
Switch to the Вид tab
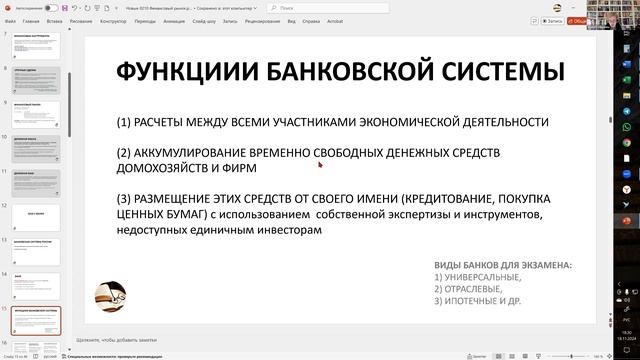coord(291,21)
